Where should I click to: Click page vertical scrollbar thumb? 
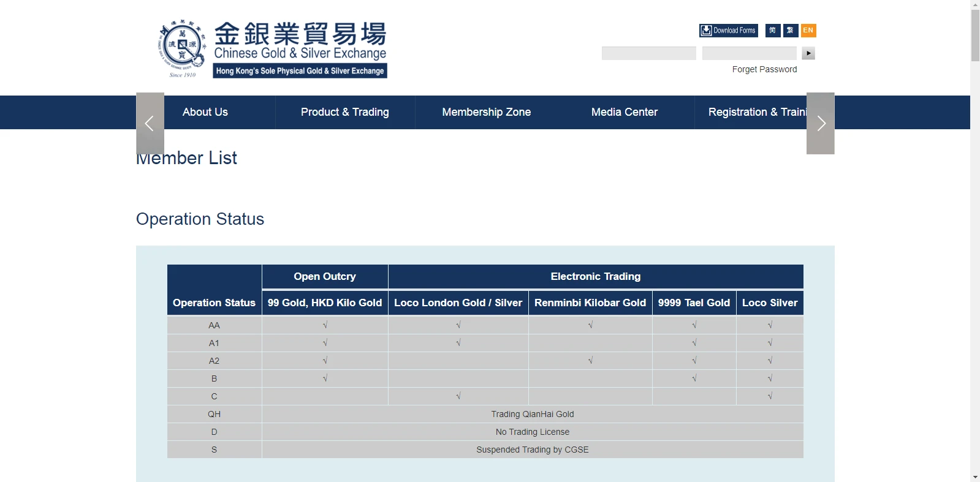tap(975, 36)
